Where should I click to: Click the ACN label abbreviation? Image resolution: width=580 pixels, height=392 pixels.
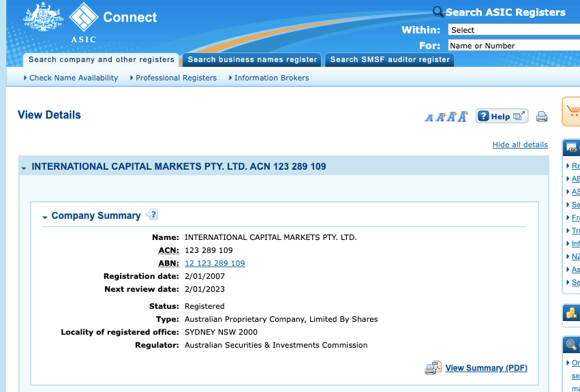[x=168, y=251]
